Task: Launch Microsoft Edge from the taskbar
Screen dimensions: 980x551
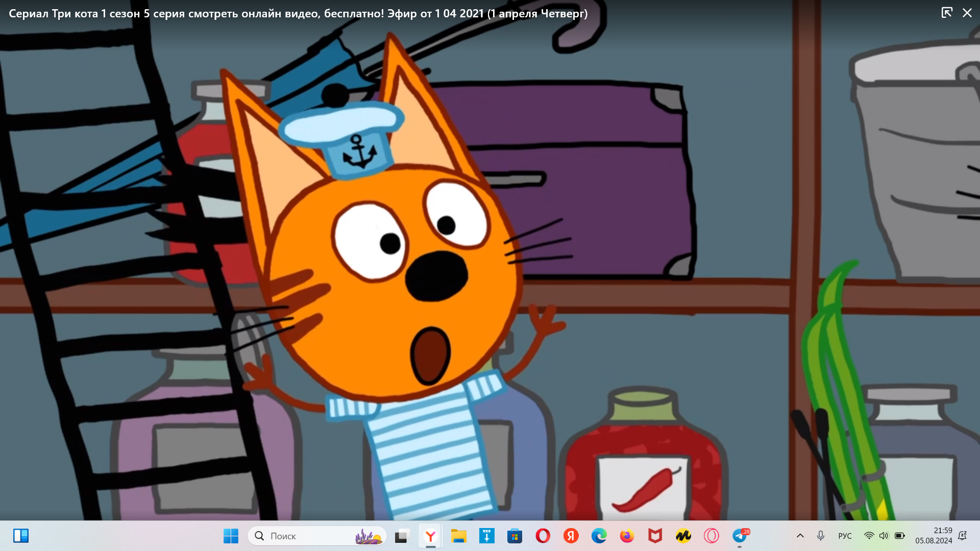Action: (x=599, y=536)
